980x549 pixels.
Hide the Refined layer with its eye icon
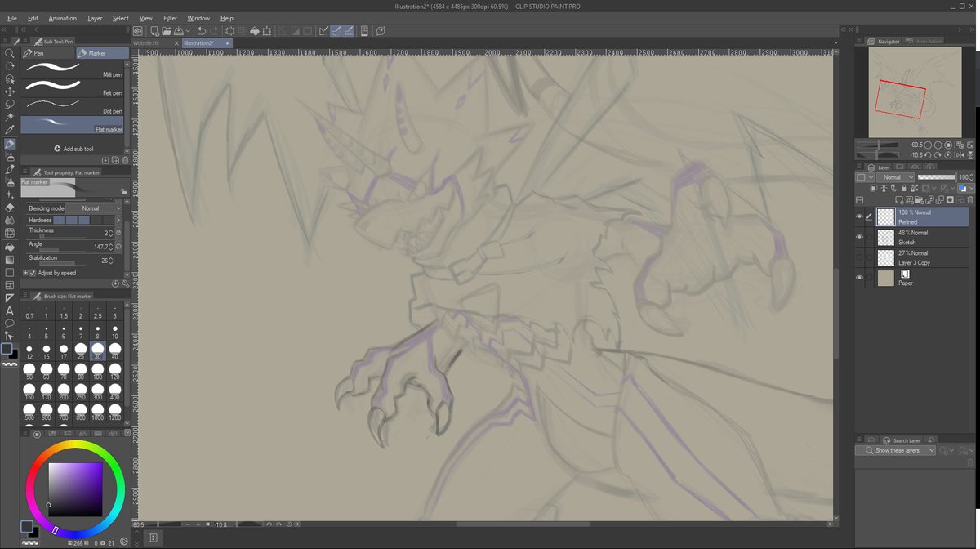click(x=859, y=216)
